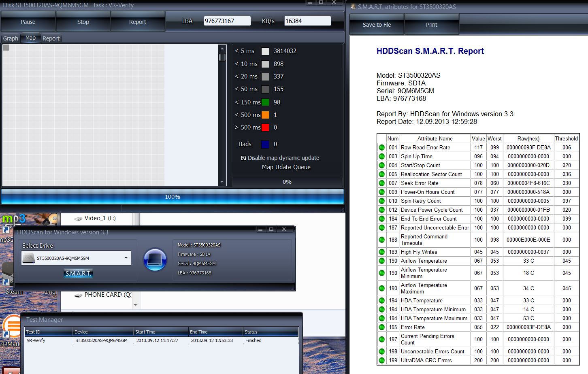Viewport: 588px width, 374px height.
Task: Click the orange 500 ms color swatch
Action: (x=265, y=115)
